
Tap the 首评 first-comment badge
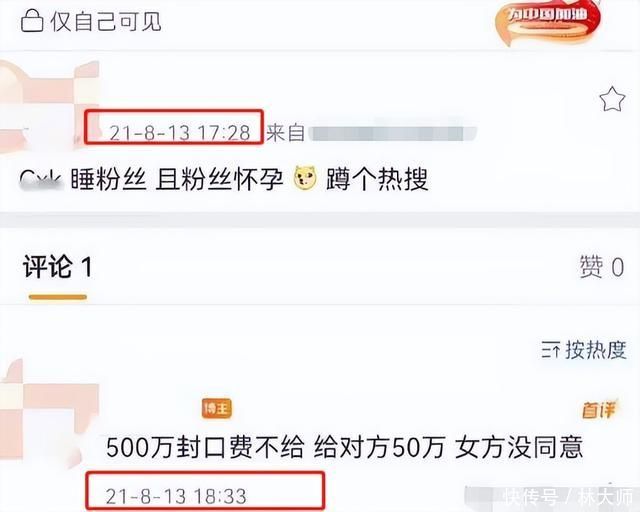point(599,410)
